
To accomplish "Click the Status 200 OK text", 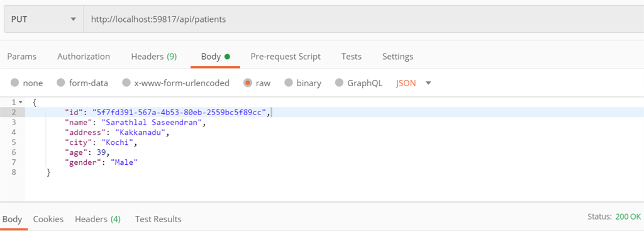I will (614, 216).
